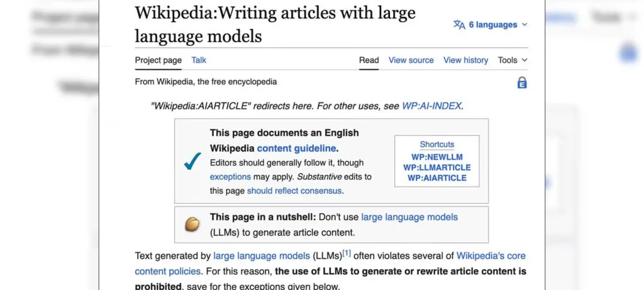Open the View source tab
Screen dimensions: 644x290
(411, 60)
